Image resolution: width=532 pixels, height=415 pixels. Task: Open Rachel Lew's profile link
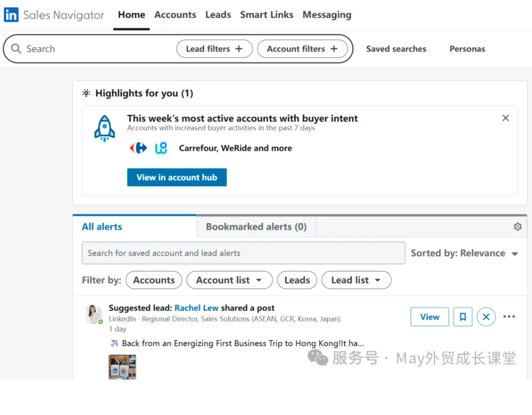196,308
